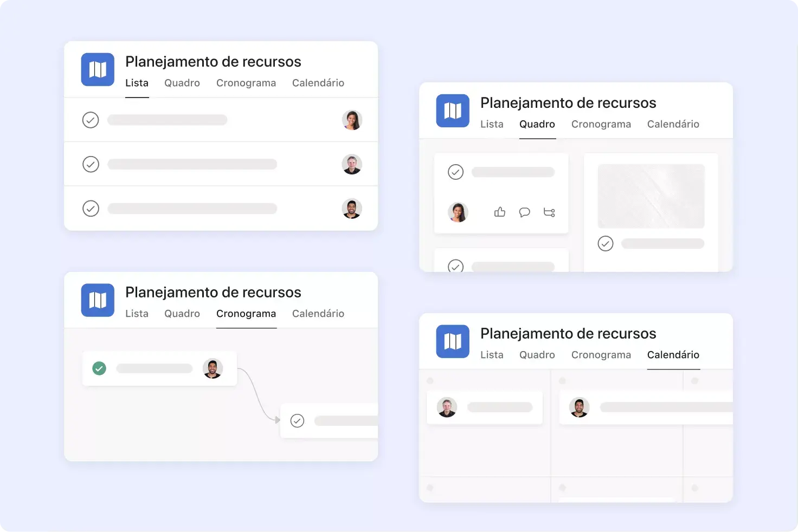Screen dimensions: 798x532
Task: Click the gray-haired man's avatar in the calendar view
Action: point(447,407)
